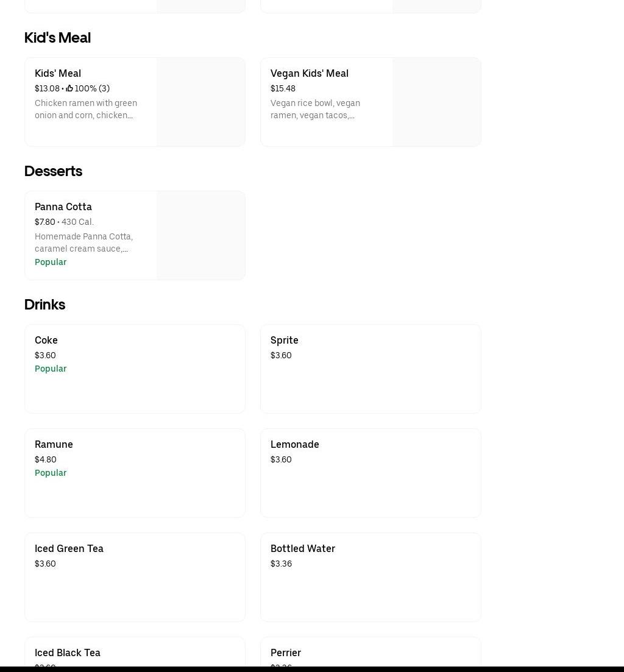Click the Vegan Kids' Meal image placeholder
Viewport: 624px width, 672px height.
(x=436, y=102)
